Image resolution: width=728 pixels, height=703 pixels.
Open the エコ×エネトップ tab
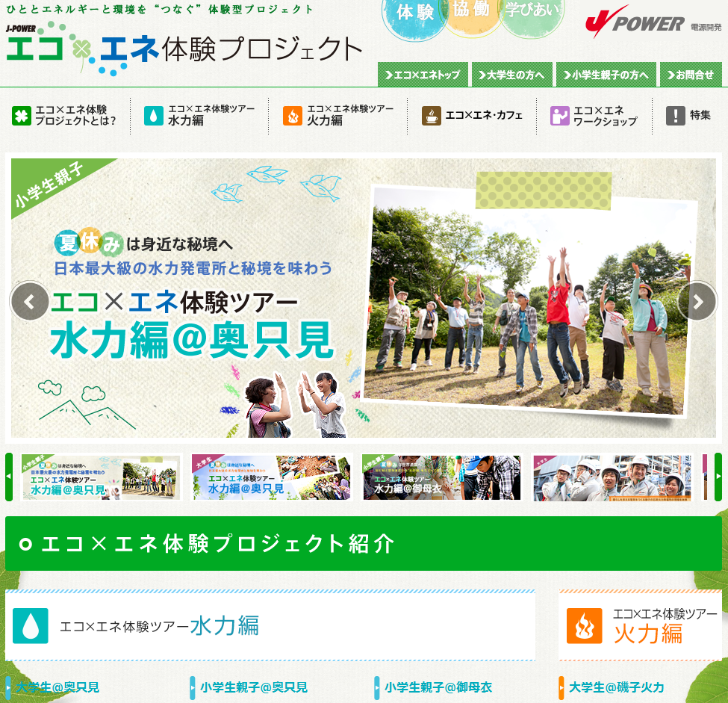click(x=423, y=75)
